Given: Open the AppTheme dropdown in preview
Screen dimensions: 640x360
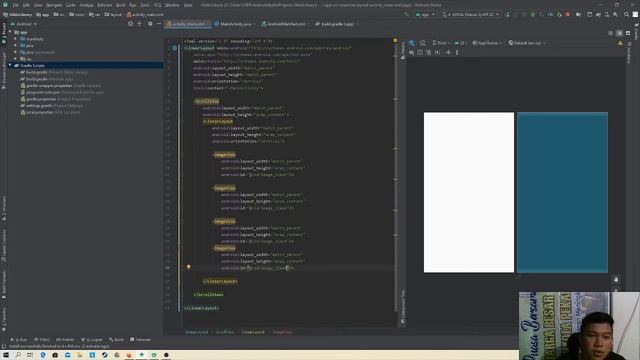Looking at the screenshot, I should pos(487,43).
